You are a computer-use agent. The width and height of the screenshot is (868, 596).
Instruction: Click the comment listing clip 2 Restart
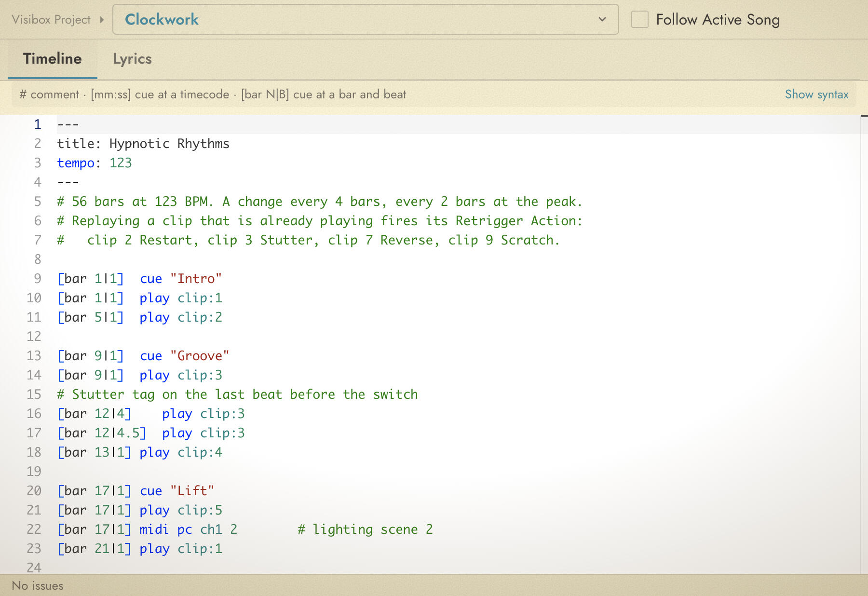[x=309, y=240]
